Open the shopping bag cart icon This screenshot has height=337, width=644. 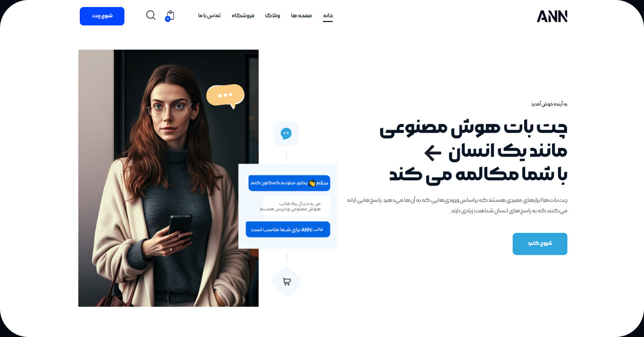pyautogui.click(x=170, y=15)
